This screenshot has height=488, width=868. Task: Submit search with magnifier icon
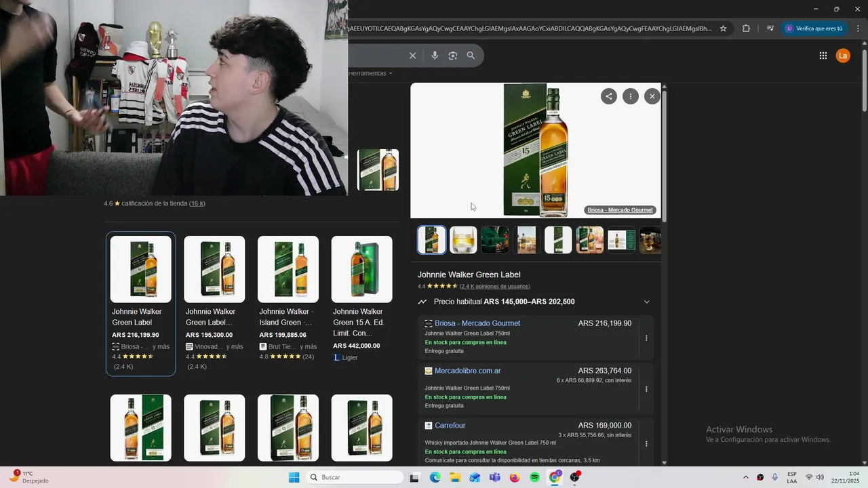(x=471, y=56)
